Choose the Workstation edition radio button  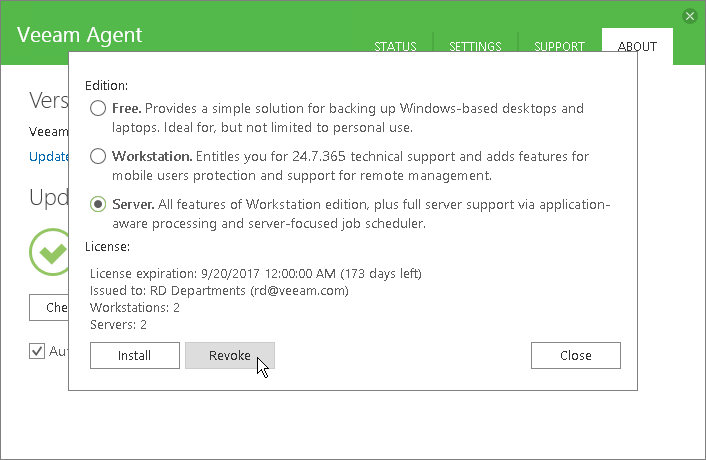tap(98, 156)
